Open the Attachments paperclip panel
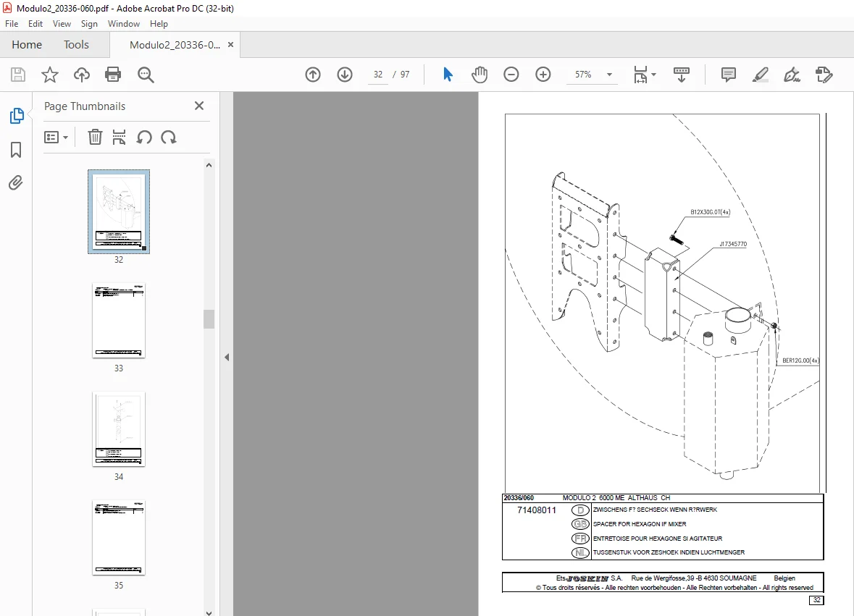This screenshot has height=616, width=854. coord(16,182)
